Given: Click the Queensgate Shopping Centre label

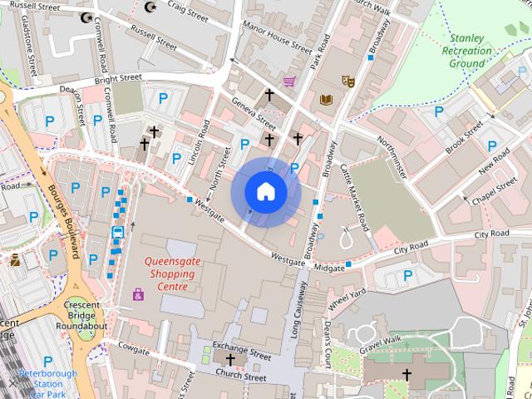Looking at the screenshot, I should coord(174,273).
